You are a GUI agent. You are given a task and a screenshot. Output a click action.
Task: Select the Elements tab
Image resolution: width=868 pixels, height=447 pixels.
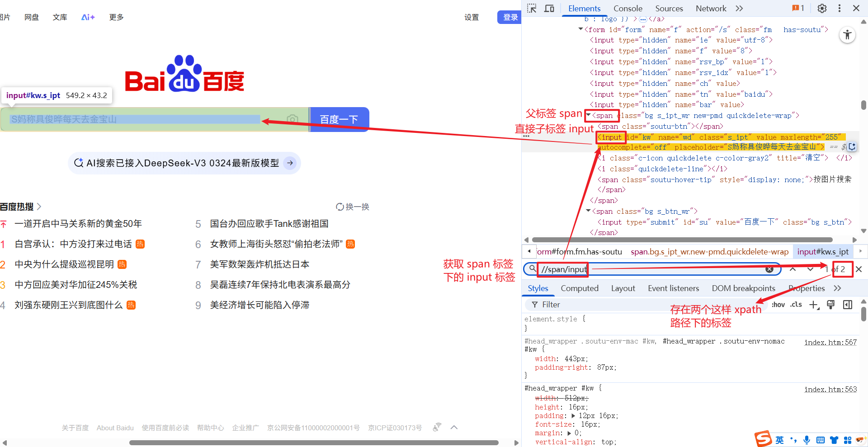pyautogui.click(x=584, y=8)
